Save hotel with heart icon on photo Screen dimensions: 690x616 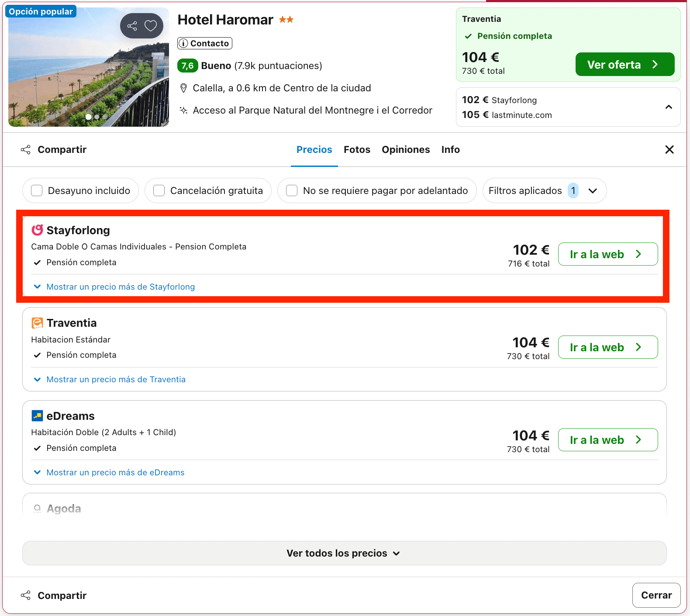pyautogui.click(x=151, y=26)
